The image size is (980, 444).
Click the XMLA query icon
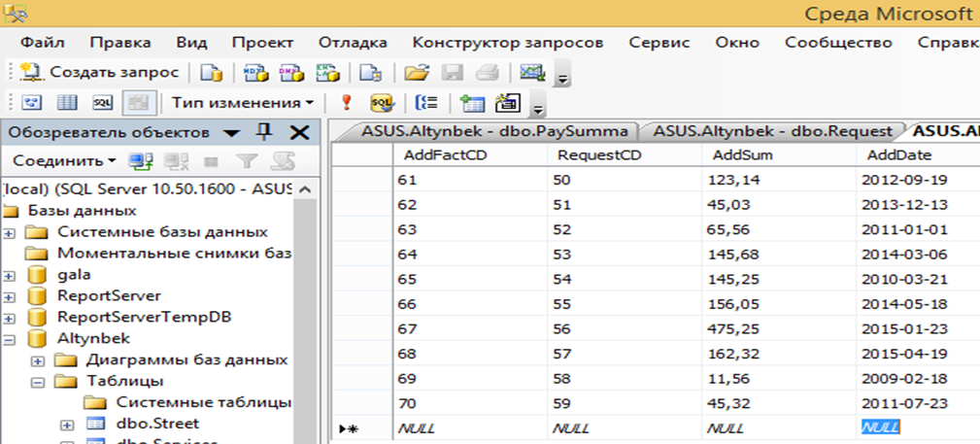click(x=327, y=73)
